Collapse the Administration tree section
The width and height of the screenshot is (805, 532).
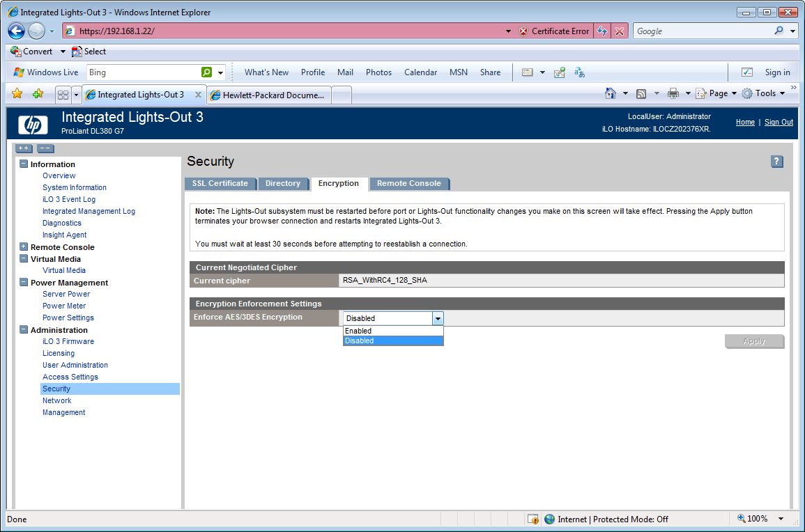point(24,330)
